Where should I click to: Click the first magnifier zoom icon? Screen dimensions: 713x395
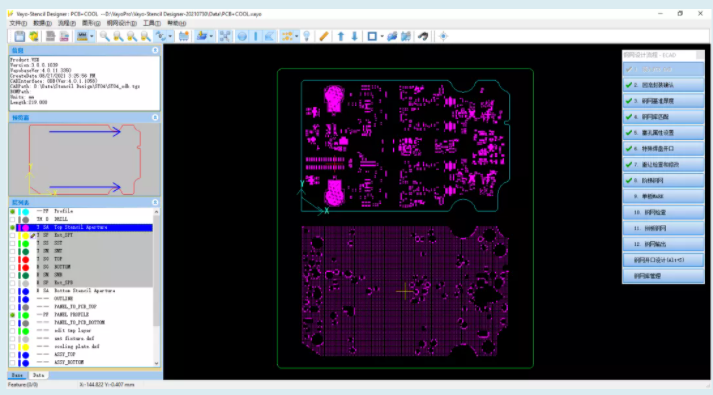pyautogui.click(x=105, y=36)
